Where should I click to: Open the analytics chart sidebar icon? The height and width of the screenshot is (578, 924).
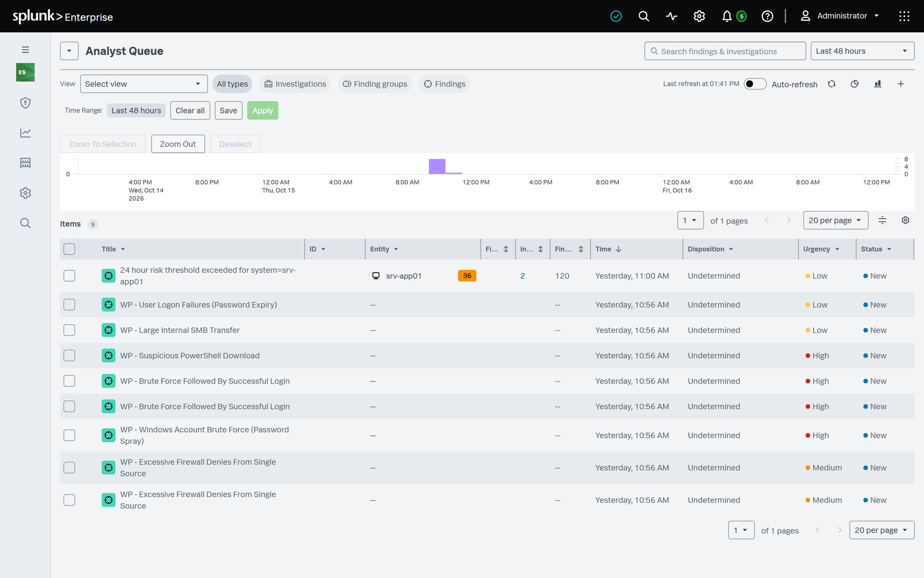[x=26, y=132]
